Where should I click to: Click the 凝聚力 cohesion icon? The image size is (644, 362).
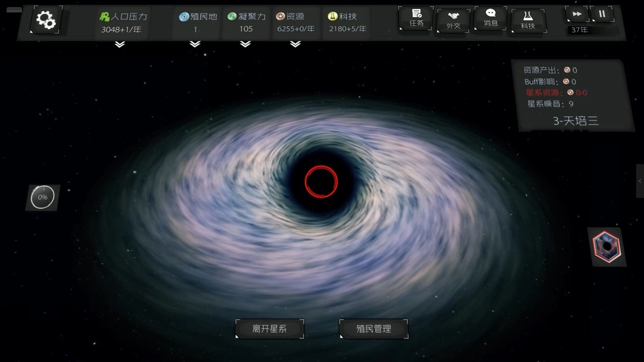tap(231, 16)
